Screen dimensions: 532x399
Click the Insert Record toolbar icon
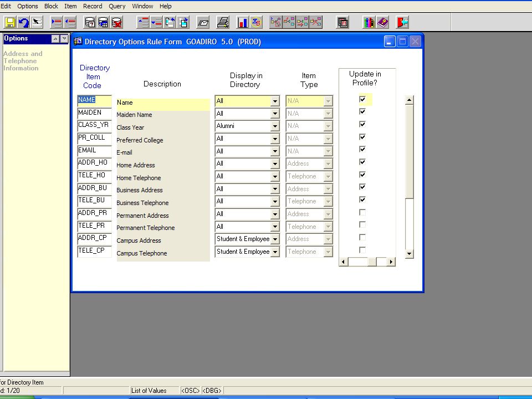[57, 23]
